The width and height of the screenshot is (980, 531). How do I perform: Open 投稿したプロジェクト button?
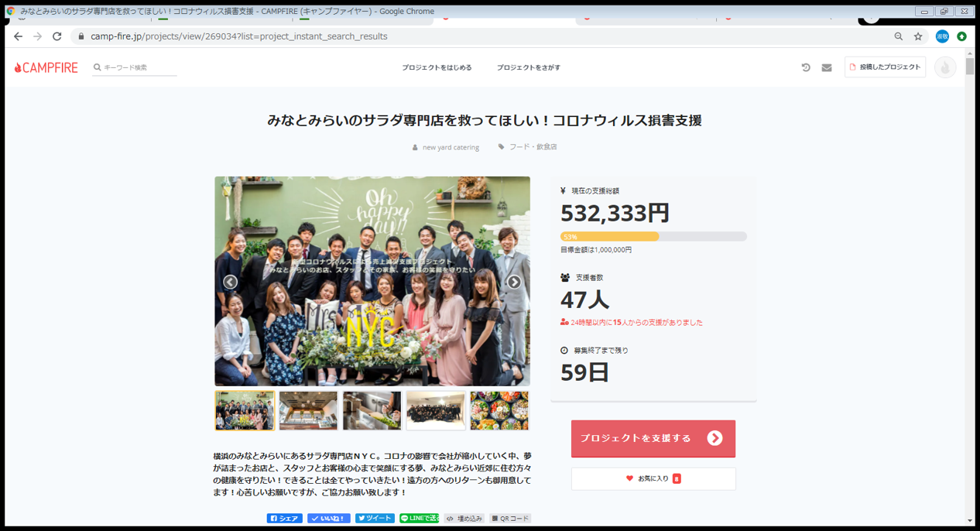tap(885, 67)
